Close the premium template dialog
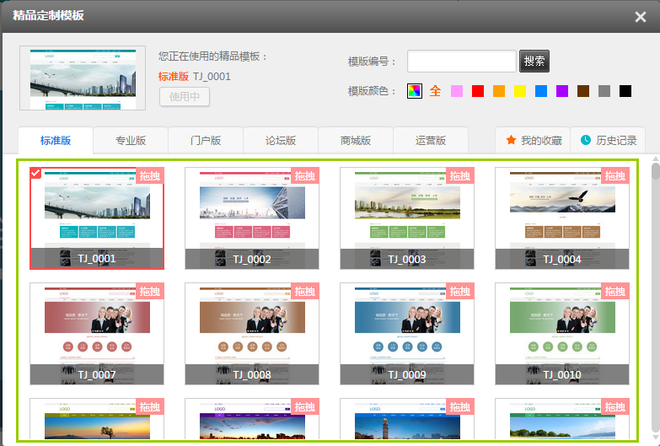The width and height of the screenshot is (660, 446). point(641,16)
